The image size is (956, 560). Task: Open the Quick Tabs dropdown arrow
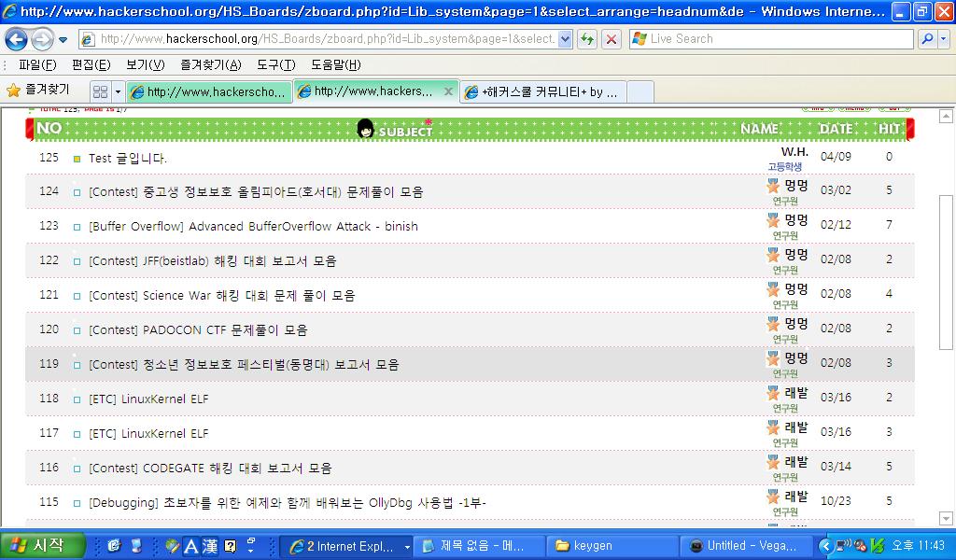pos(118,91)
